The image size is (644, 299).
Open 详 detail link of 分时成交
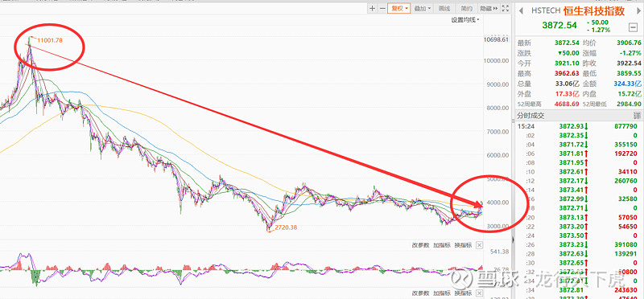click(x=637, y=116)
